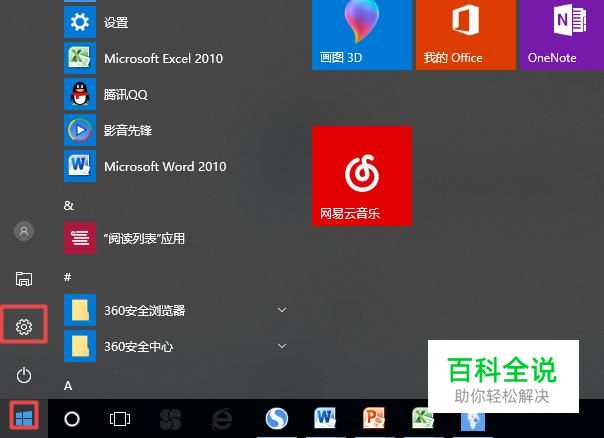The width and height of the screenshot is (604, 438).
Task: Open Cortana circle on the taskbar
Action: click(x=72, y=419)
